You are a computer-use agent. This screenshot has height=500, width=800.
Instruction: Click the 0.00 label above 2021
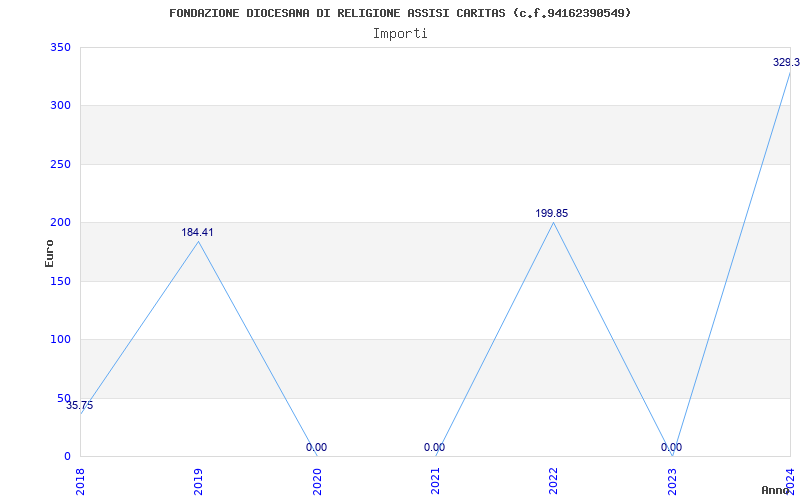pos(434,447)
